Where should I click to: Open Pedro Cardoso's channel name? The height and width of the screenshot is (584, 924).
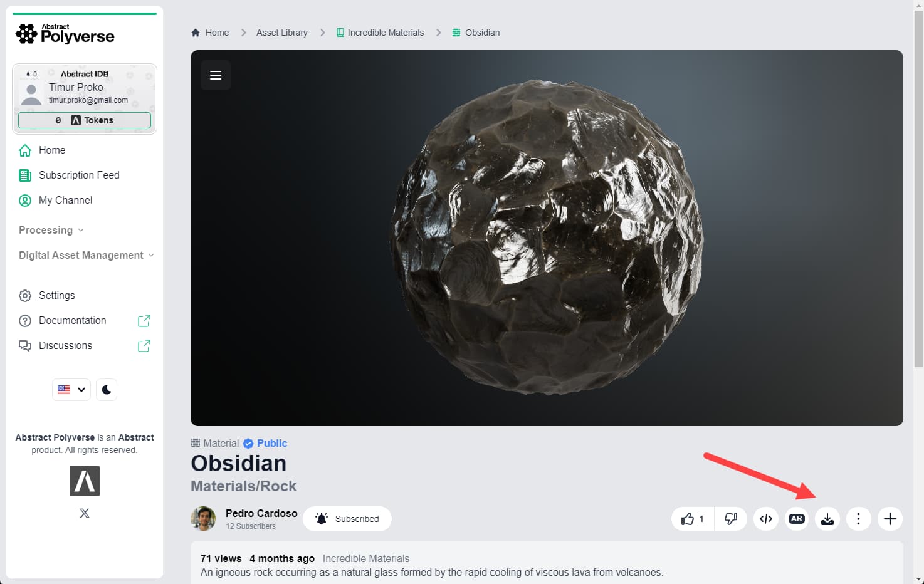pos(261,513)
